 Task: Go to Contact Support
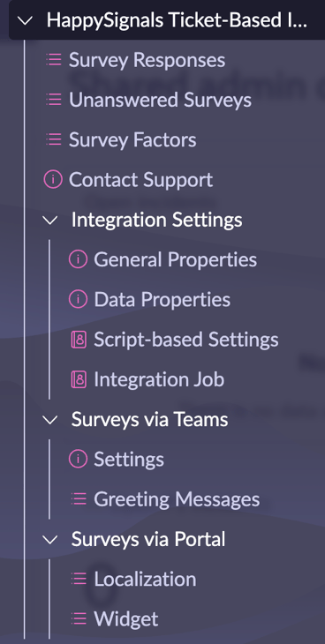click(140, 179)
